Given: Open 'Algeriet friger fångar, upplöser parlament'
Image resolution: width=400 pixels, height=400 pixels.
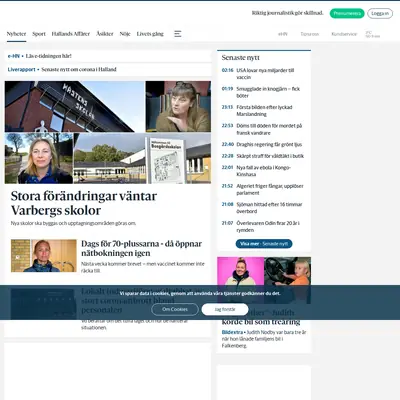Looking at the screenshot, I should coord(270,189).
